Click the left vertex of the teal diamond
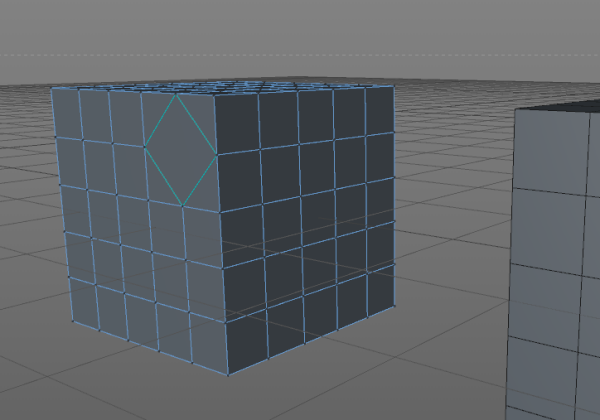 (x=145, y=147)
